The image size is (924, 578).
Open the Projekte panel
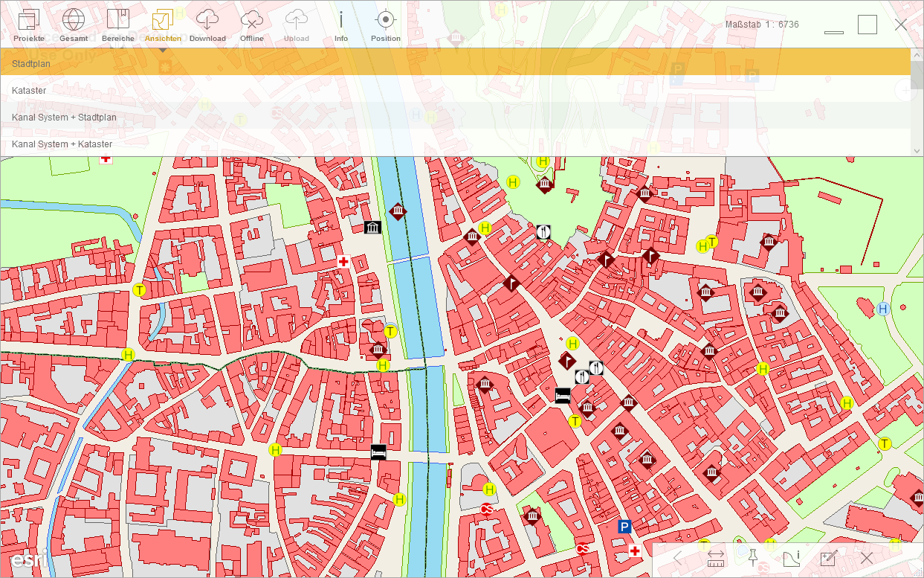[29, 22]
